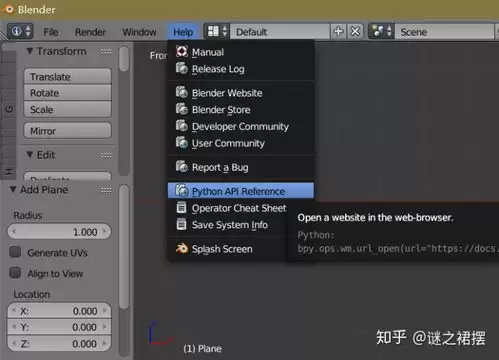499x360 pixels.
Task: Open the Default screen layout field
Action: 280,32
